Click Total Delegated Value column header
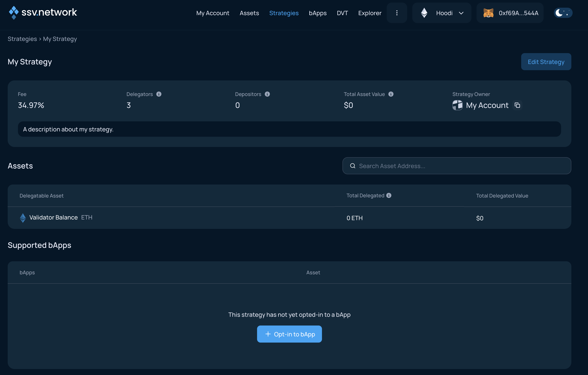 [x=502, y=196]
